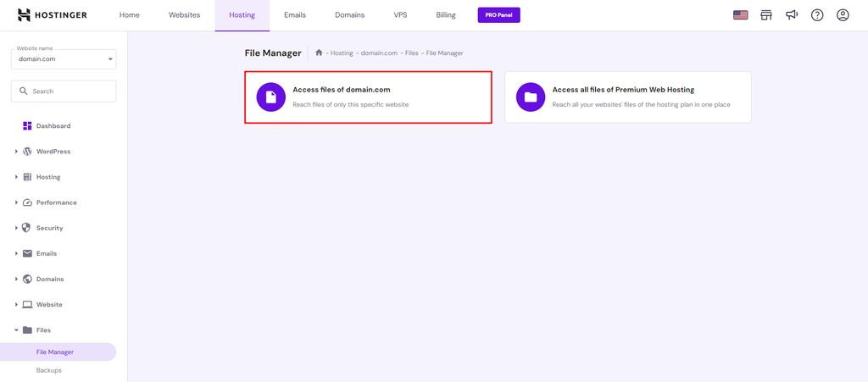Expand the WordPress sidebar section
The height and width of the screenshot is (382, 868).
tap(53, 152)
